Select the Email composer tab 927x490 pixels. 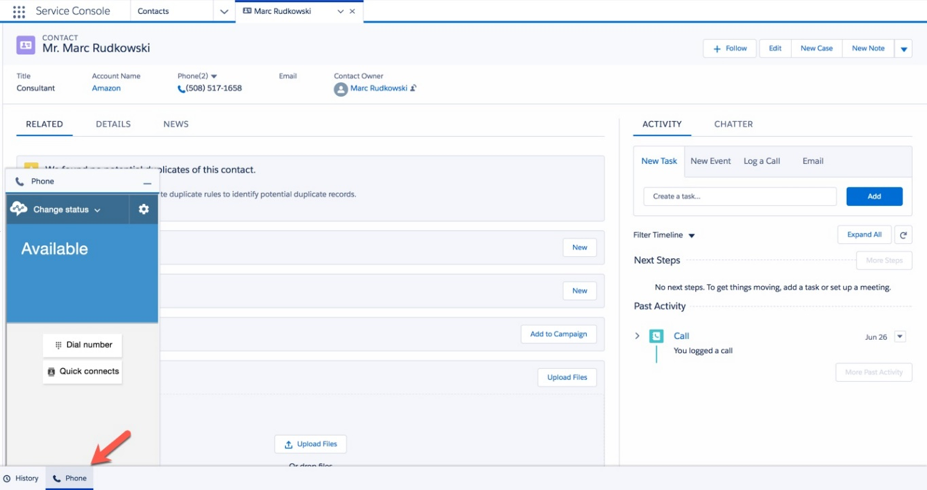[x=813, y=161]
